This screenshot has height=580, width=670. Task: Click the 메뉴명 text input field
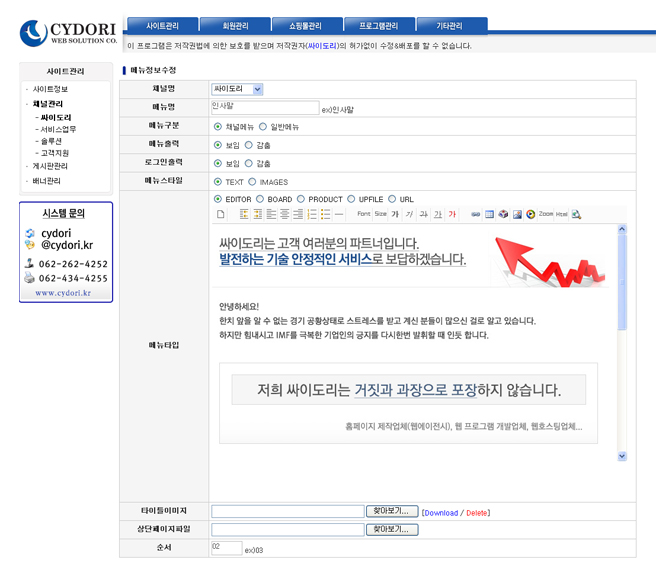(265, 107)
